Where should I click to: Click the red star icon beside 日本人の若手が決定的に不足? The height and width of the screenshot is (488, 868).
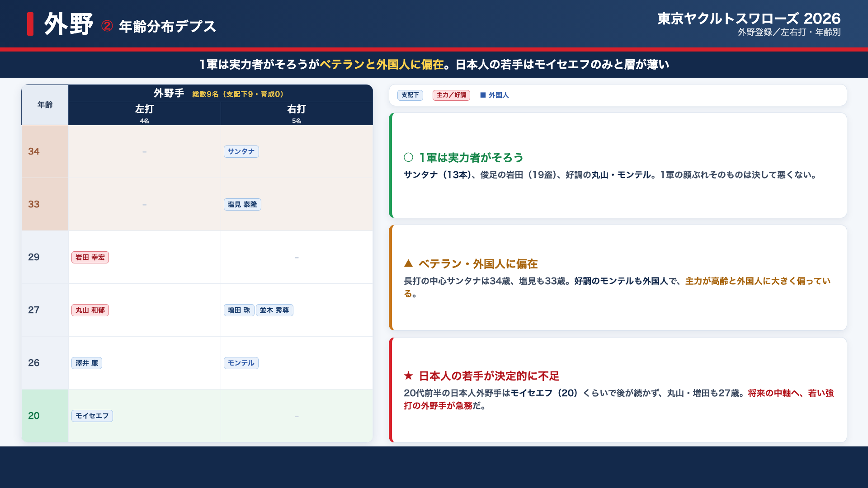coord(408,375)
